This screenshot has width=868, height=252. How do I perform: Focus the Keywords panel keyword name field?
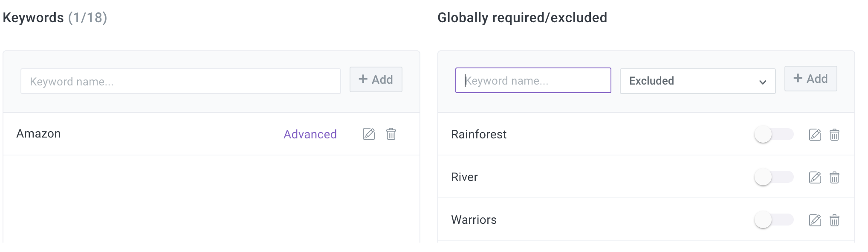(x=181, y=81)
